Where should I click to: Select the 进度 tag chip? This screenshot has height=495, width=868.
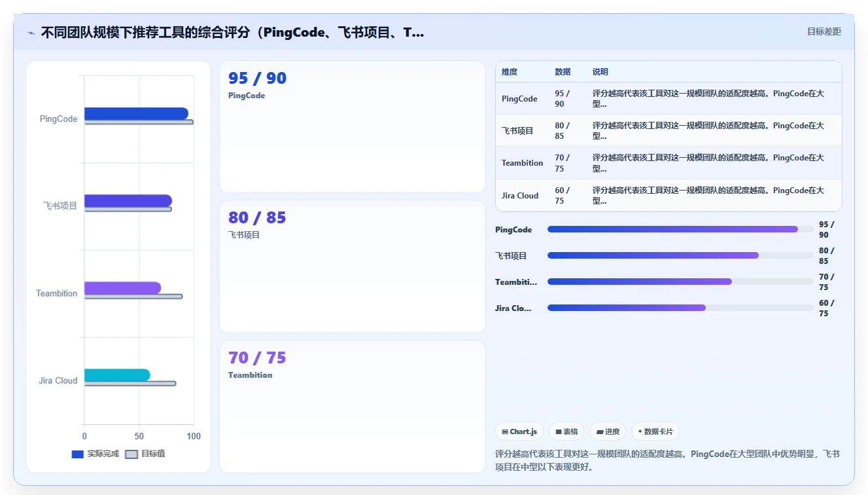click(x=608, y=431)
